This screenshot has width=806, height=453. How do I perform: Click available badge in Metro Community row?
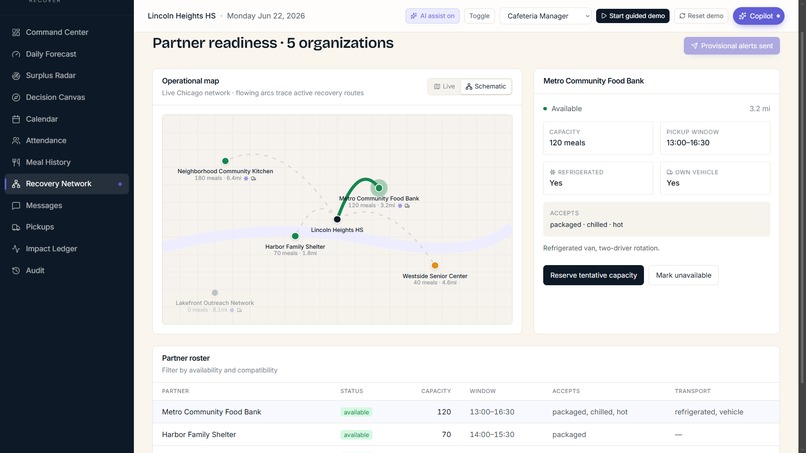(356, 412)
